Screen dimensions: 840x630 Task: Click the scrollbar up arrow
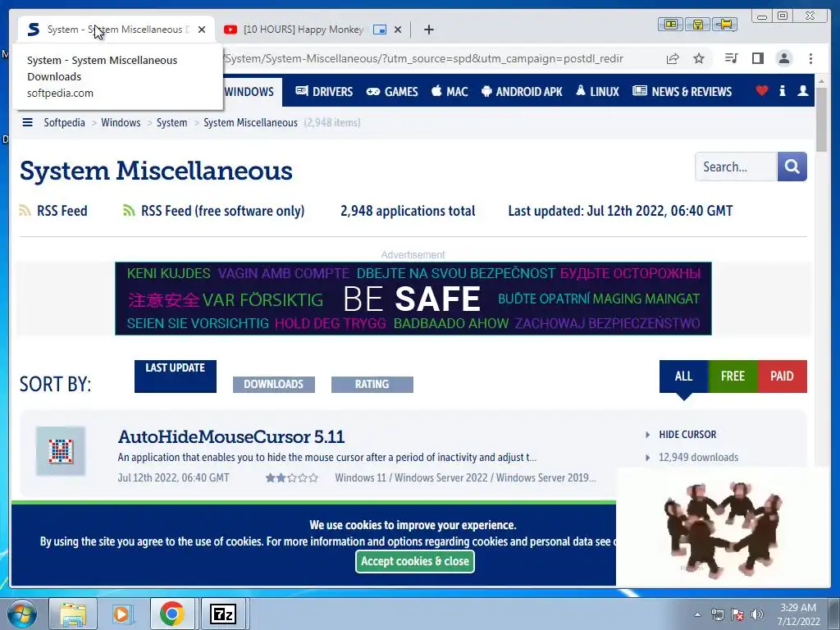tap(821, 81)
